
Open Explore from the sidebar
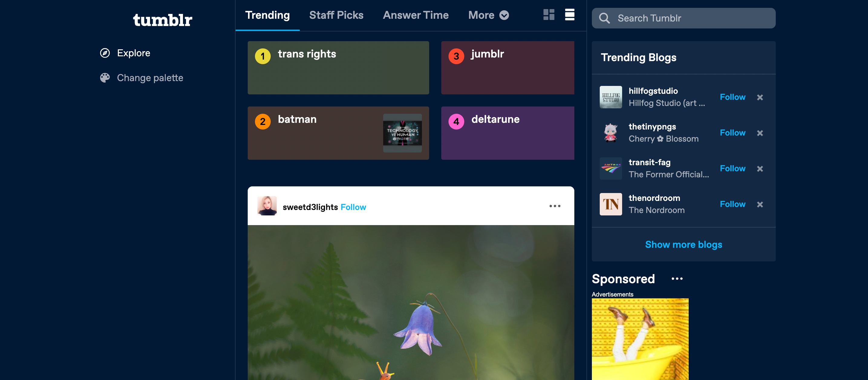[x=134, y=53]
